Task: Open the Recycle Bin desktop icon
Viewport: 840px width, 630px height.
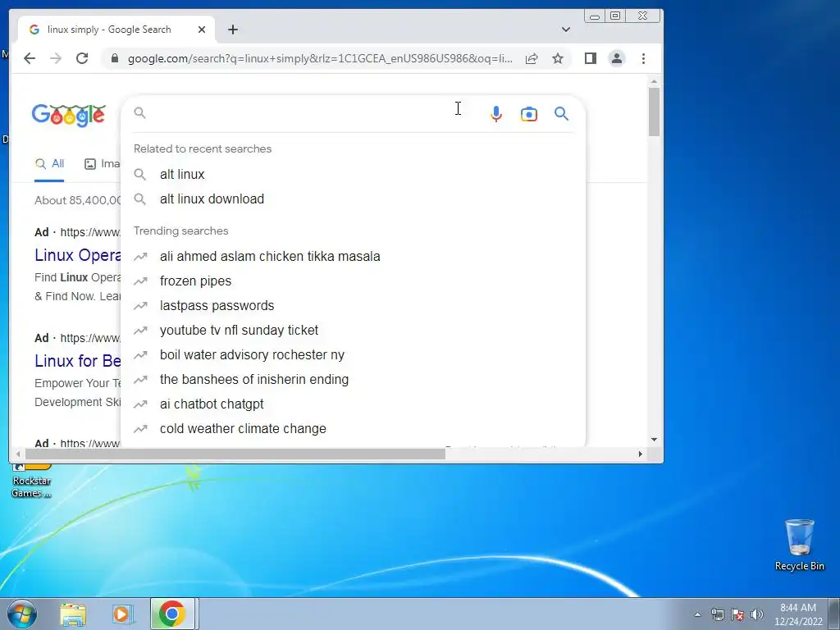Action: [x=799, y=545]
